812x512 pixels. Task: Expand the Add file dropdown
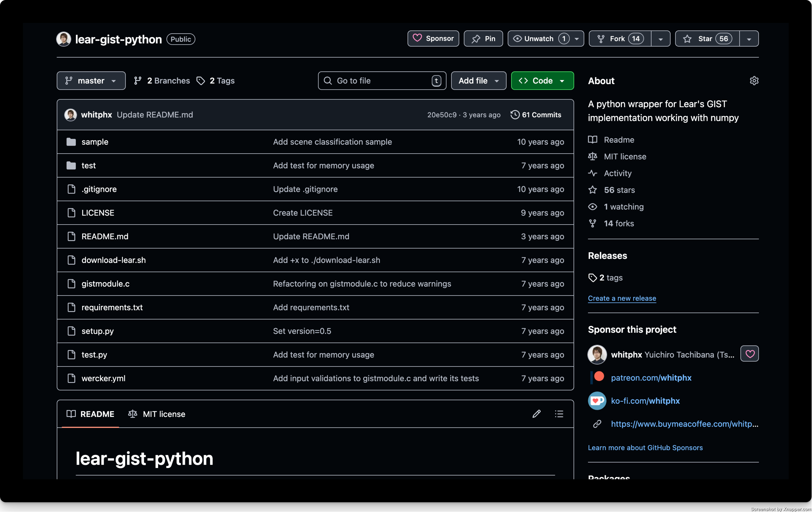(479, 81)
